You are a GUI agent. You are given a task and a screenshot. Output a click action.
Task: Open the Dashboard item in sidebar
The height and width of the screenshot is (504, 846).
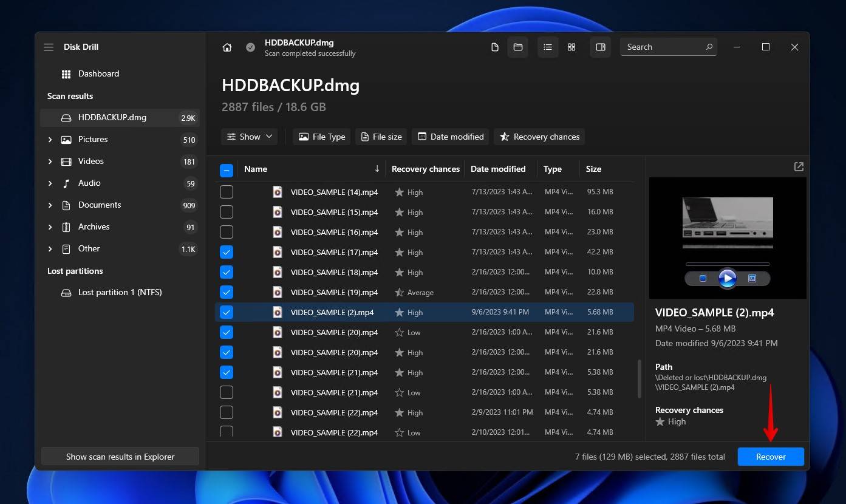98,74
